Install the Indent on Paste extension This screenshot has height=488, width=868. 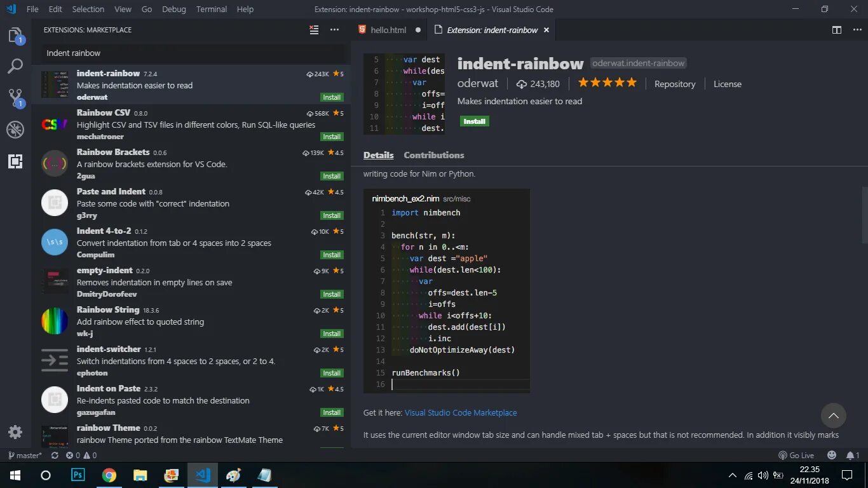pos(332,412)
